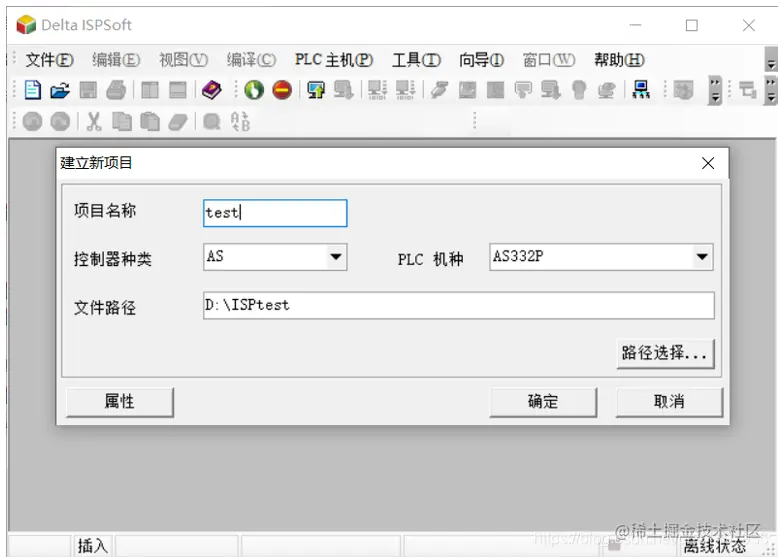Screen dimensions: 778x557
Task: Click the grayed pen toolbar icon
Action: pyautogui.click(x=440, y=90)
